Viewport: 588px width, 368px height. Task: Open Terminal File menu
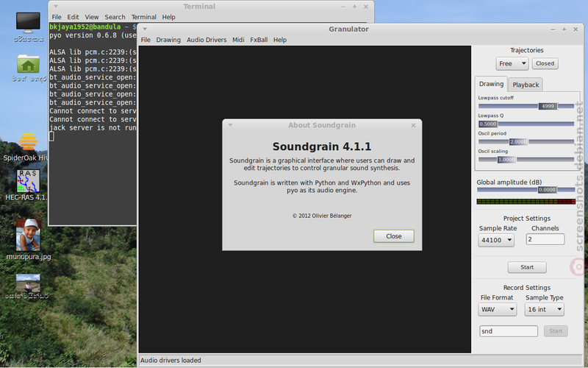(x=57, y=17)
